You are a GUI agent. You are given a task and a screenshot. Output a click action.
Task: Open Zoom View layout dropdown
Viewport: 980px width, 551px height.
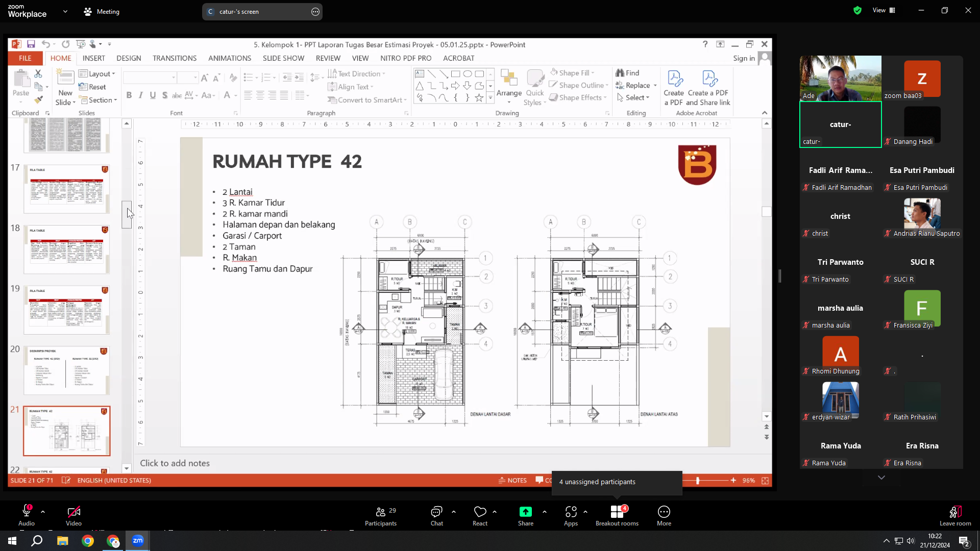(884, 10)
